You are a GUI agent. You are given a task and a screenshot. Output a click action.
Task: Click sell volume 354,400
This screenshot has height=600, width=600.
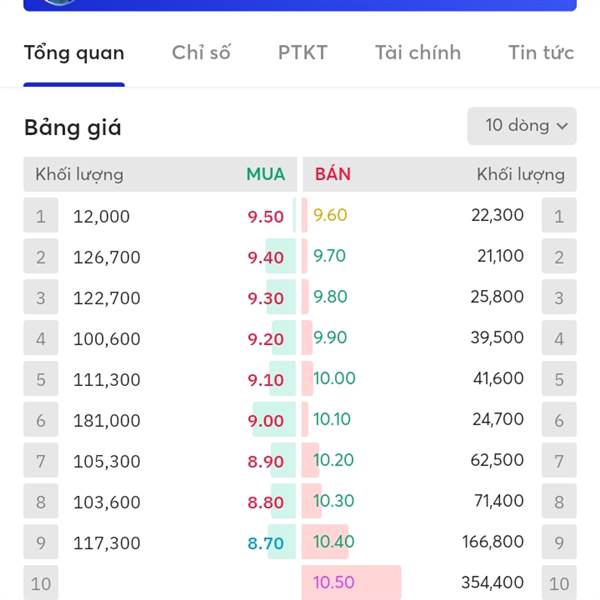(x=492, y=582)
